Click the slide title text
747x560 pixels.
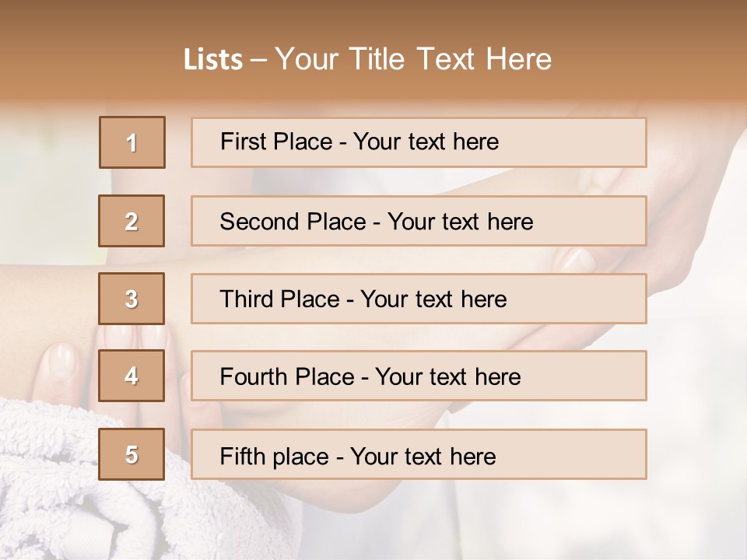(368, 59)
